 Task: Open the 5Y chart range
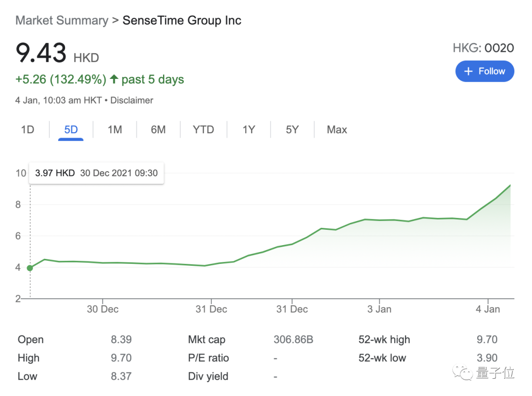click(292, 130)
